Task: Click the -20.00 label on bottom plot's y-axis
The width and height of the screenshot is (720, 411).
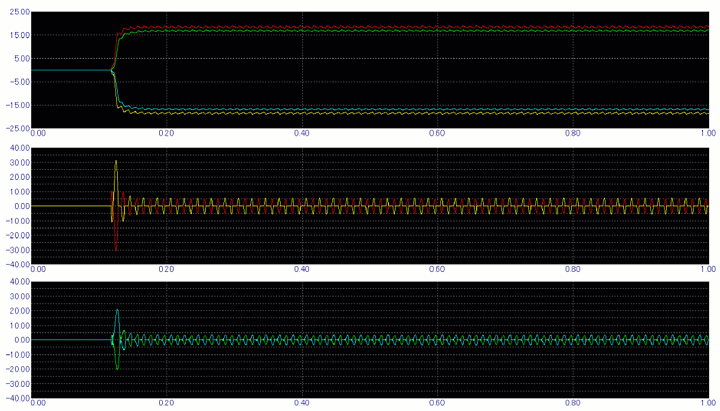Action: (x=17, y=369)
